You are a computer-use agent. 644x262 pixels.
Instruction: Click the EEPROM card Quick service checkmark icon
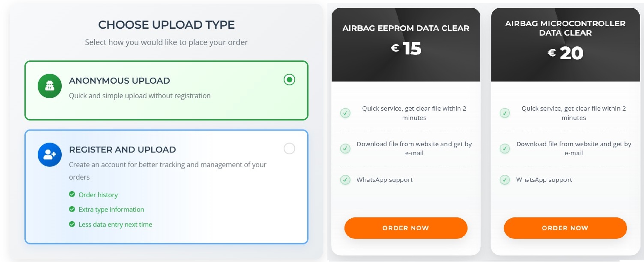[345, 113]
